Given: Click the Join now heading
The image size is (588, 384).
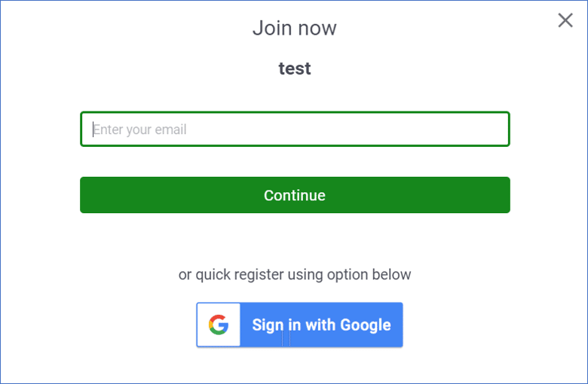Looking at the screenshot, I should coord(294,29).
